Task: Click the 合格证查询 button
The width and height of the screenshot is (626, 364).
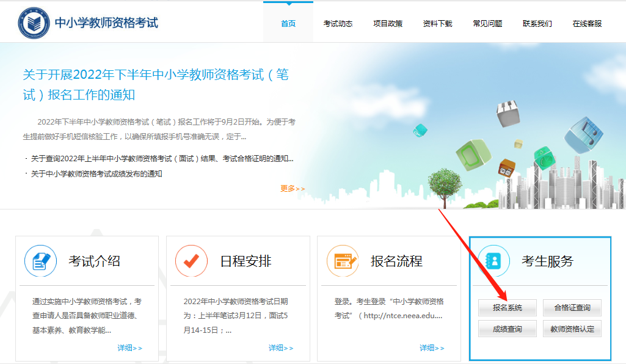Action: [x=573, y=307]
